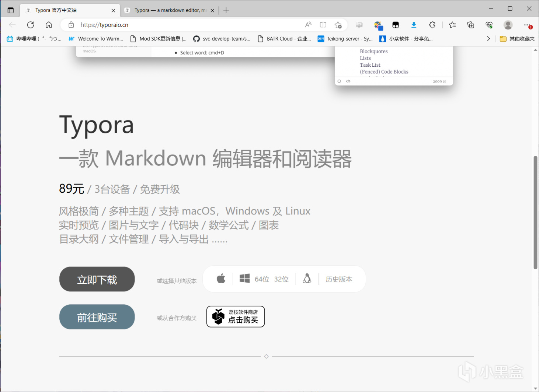Open the tab actions menu icon

(x=10, y=10)
